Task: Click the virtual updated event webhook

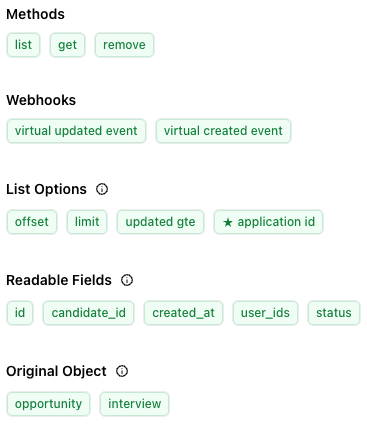Action: coord(76,131)
